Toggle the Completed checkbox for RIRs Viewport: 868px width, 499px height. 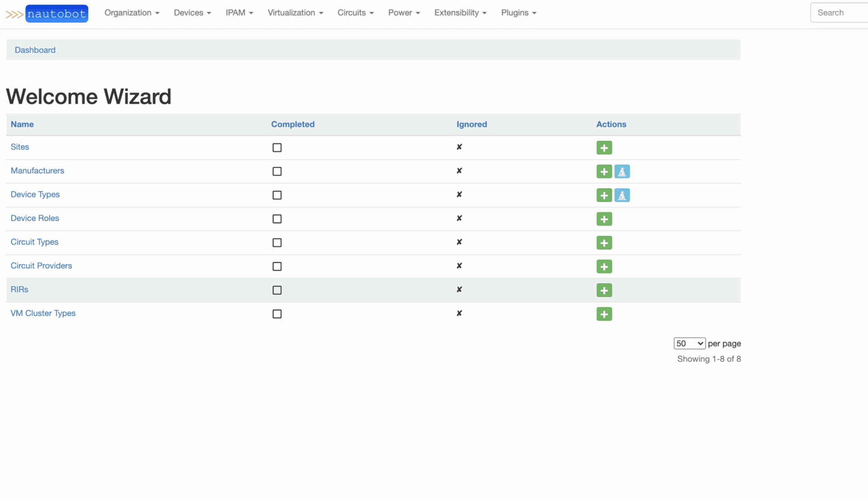[x=277, y=290]
